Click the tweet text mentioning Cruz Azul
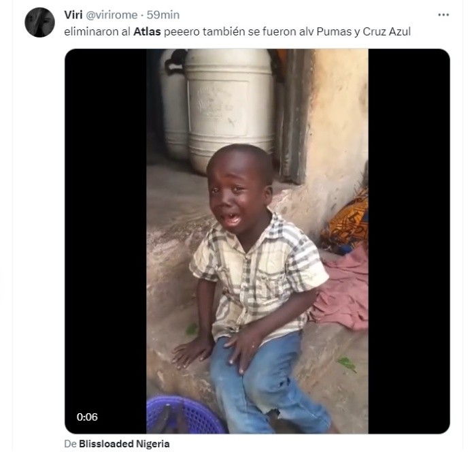This screenshot has height=452, width=476. tap(386, 31)
